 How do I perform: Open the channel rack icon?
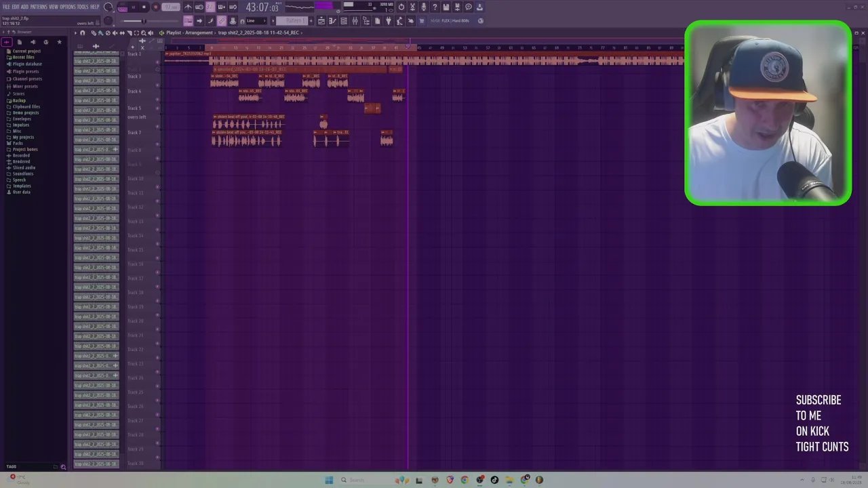[344, 21]
